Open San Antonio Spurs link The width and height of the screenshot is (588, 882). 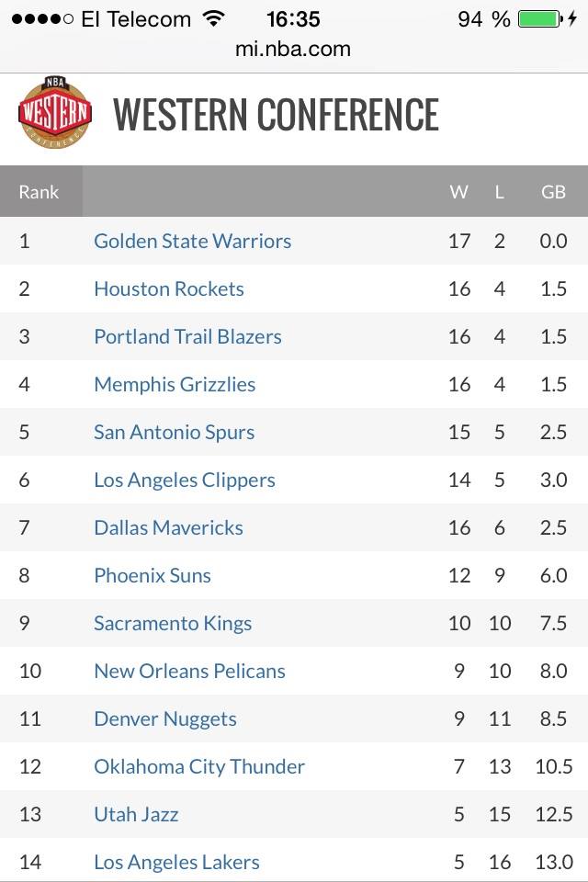(174, 432)
